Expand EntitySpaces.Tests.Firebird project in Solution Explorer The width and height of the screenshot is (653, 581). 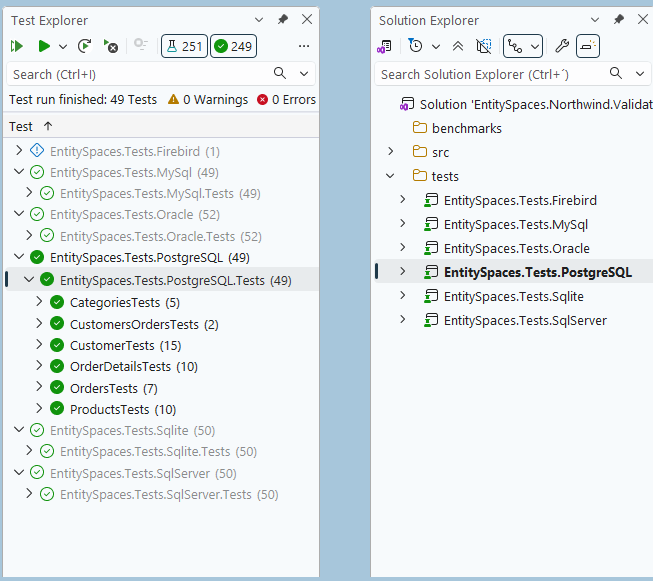point(402,199)
